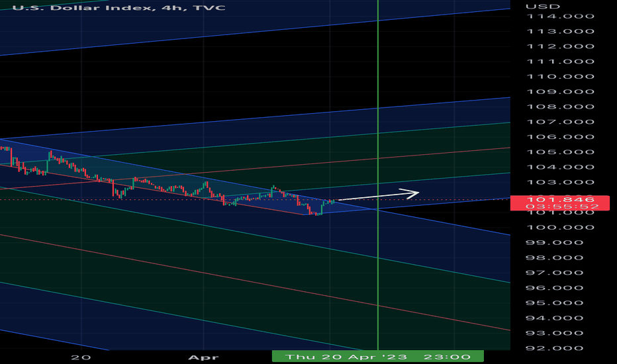Click the 111.000 price axis label

tap(560, 62)
